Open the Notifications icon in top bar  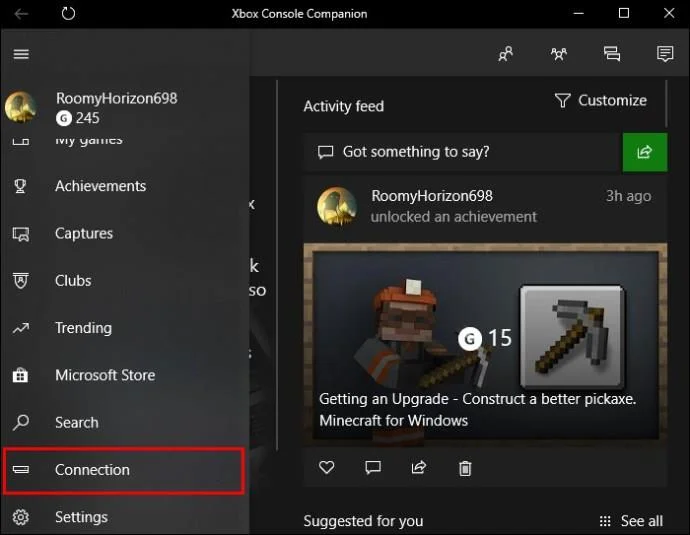[665, 54]
